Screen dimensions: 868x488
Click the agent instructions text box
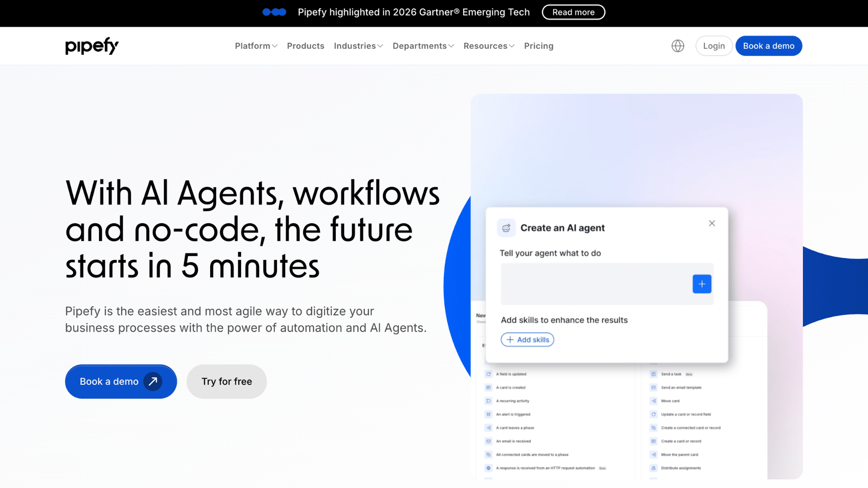coord(607,284)
